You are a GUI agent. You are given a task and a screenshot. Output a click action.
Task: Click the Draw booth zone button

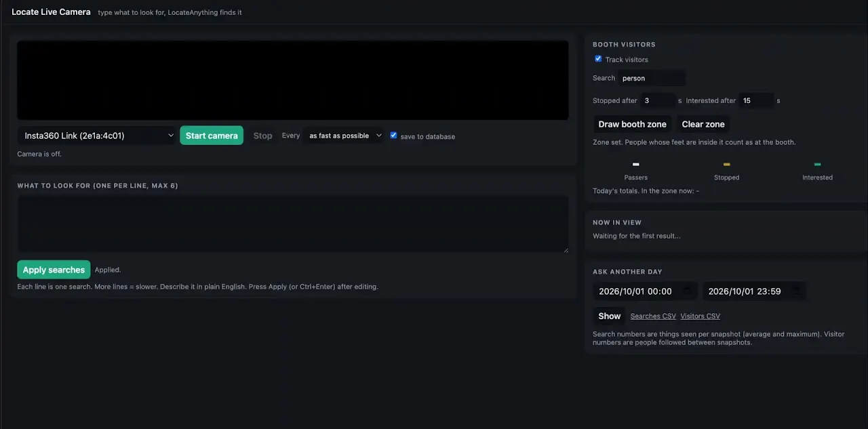[x=632, y=124]
